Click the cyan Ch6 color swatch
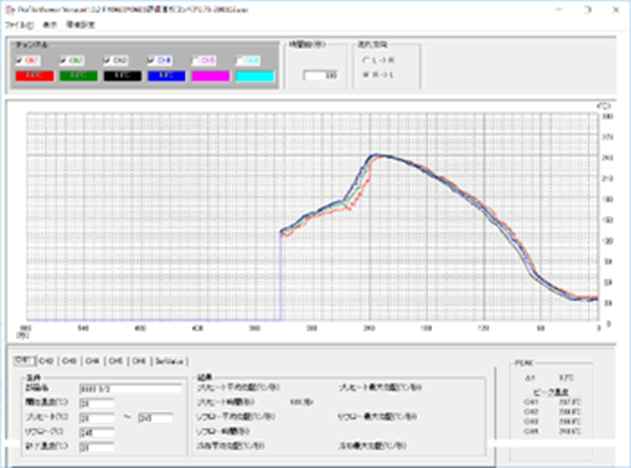 pyautogui.click(x=253, y=74)
